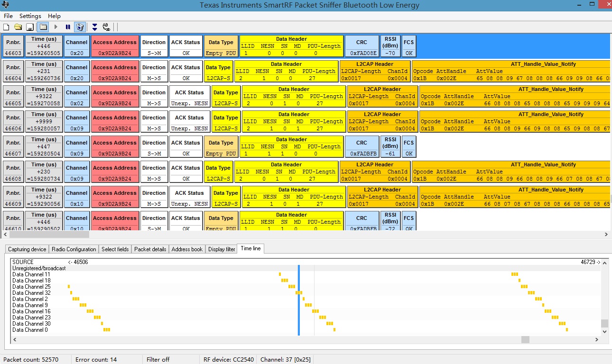Select the Time line tab
This screenshot has width=612, height=364.
[x=250, y=248]
